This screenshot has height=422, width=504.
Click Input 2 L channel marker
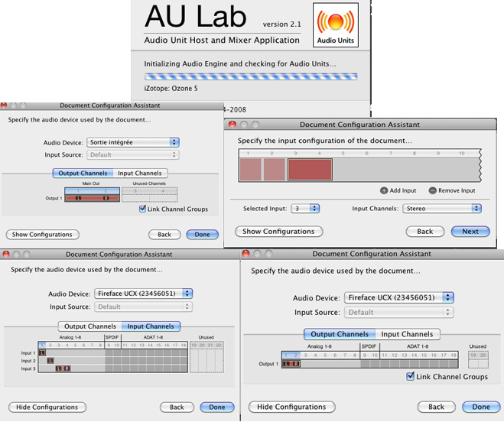[50, 361]
